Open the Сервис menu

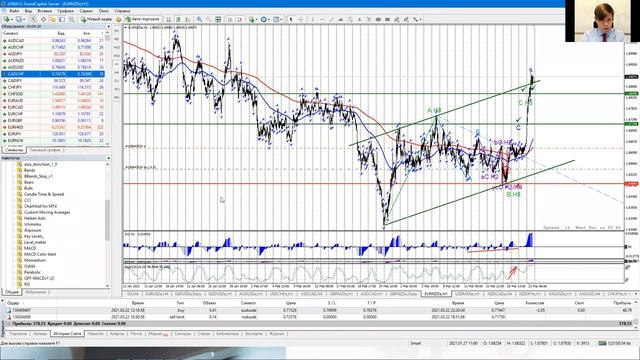point(86,11)
